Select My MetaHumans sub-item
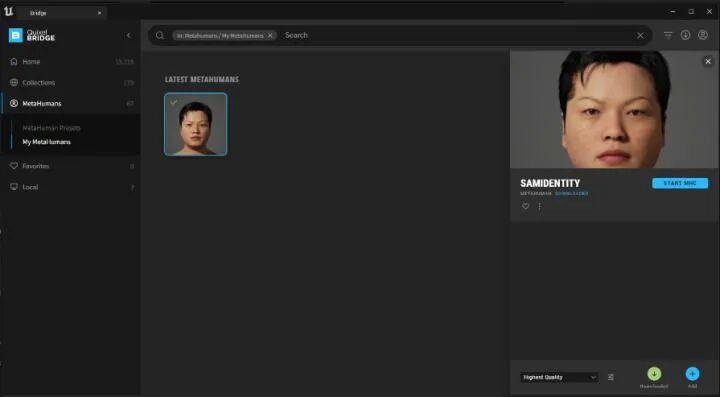 click(47, 142)
